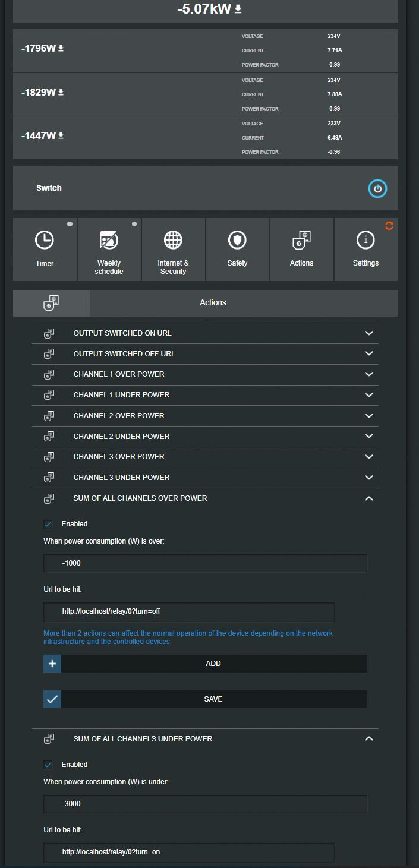419x868 pixels.
Task: Open the Settings info icon
Action: pyautogui.click(x=366, y=240)
